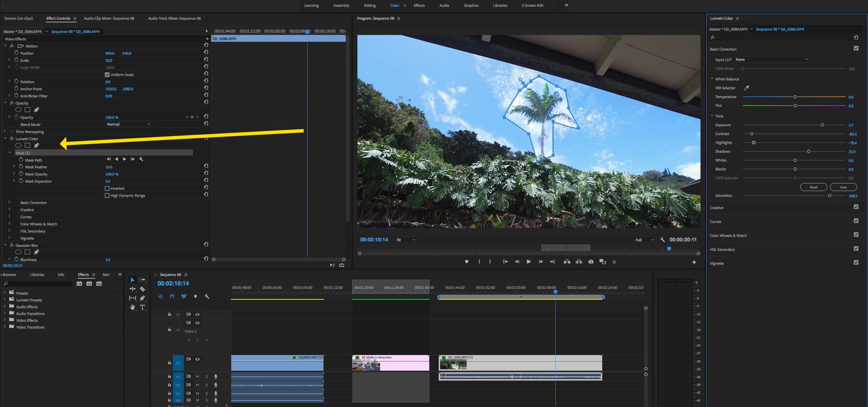Click the Export Frame camera icon

click(x=591, y=262)
